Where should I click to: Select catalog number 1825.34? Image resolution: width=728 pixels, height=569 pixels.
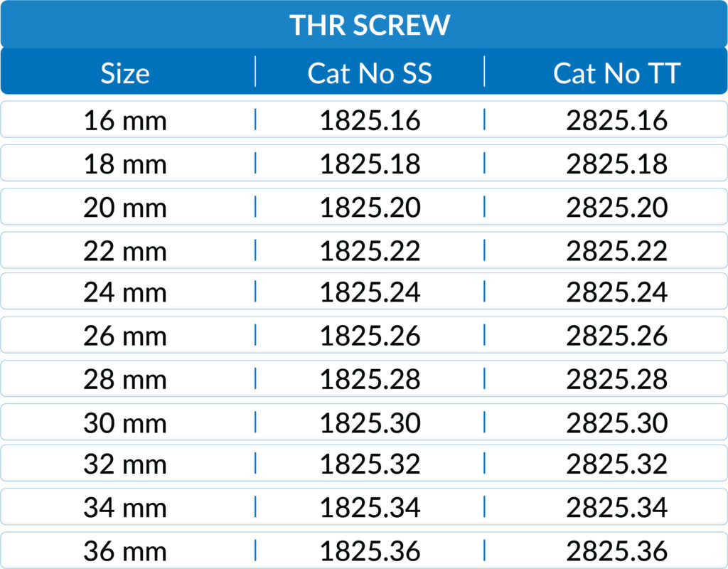click(x=370, y=508)
